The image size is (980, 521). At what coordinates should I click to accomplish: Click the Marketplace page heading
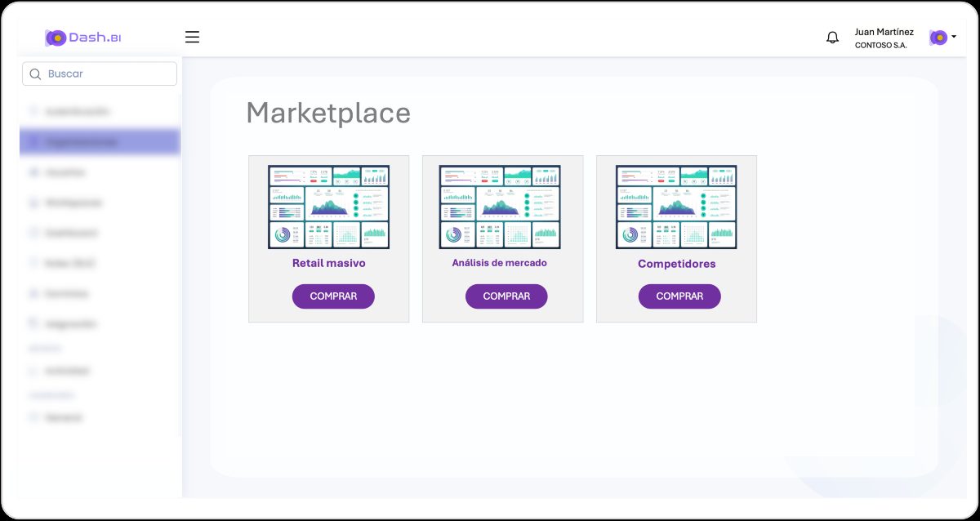pyautogui.click(x=328, y=113)
